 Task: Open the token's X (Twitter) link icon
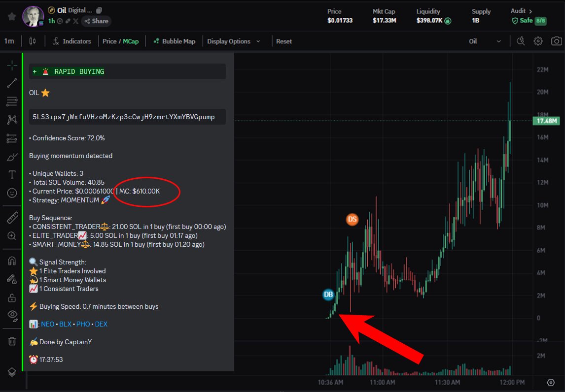(x=75, y=21)
